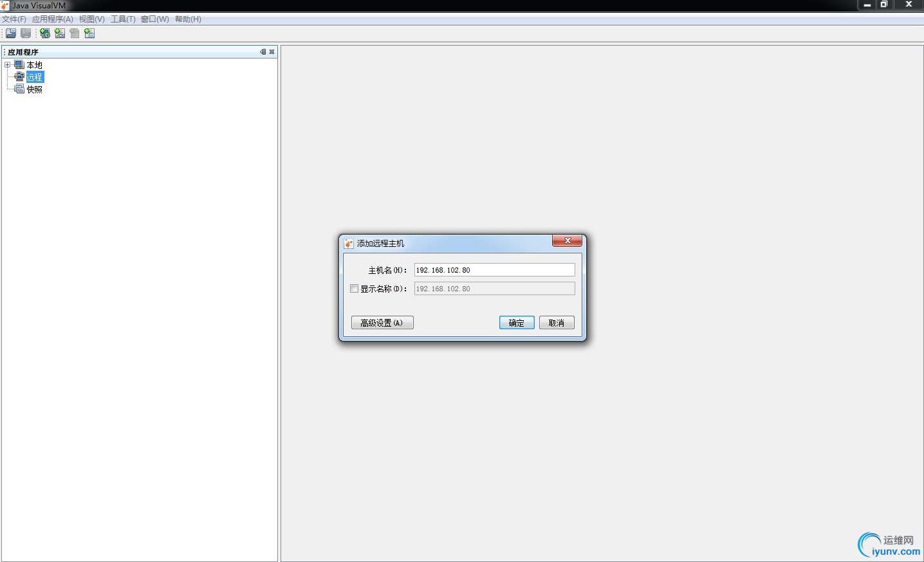Viewport: 924px width, 562px height.
Task: Click the 应用程序 panel header label
Action: point(23,52)
